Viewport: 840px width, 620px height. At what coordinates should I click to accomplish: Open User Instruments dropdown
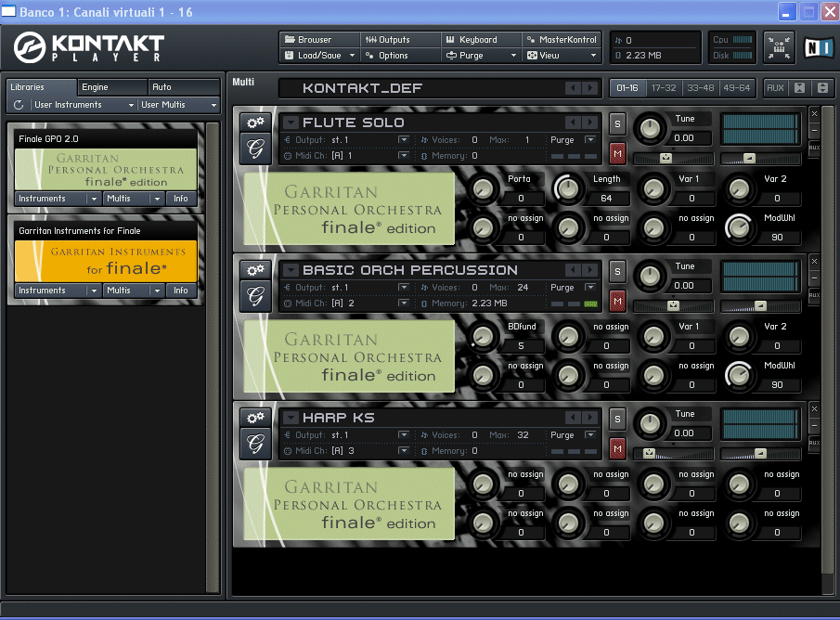coord(84,105)
